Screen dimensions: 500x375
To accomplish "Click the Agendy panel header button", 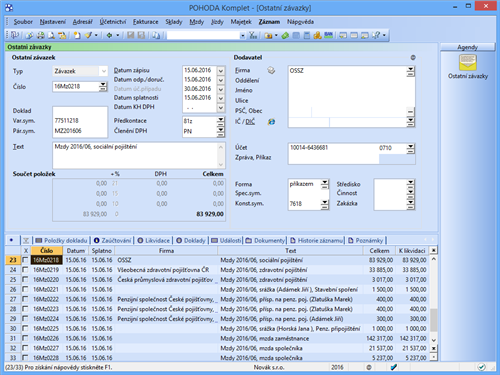I will (467, 47).
